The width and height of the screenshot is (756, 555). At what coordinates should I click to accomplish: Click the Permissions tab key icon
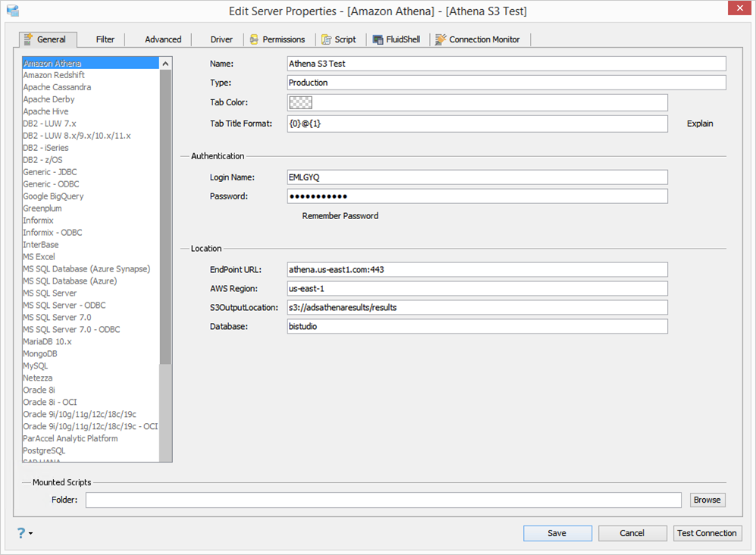[x=254, y=39]
